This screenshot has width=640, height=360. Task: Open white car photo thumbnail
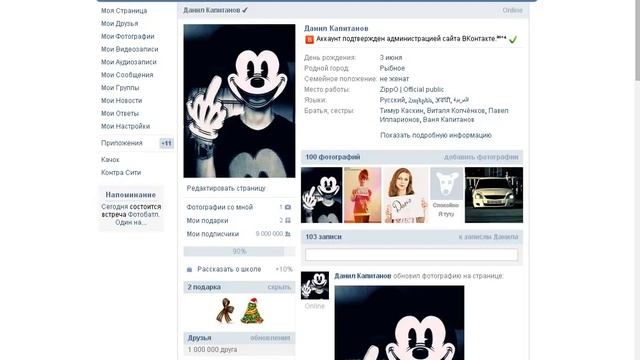[494, 195]
